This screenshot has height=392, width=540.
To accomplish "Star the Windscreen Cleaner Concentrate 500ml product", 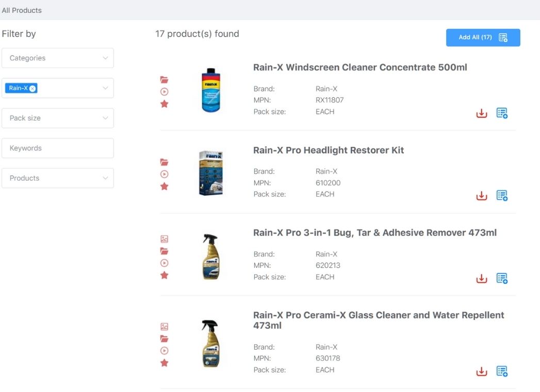I will pos(165,104).
